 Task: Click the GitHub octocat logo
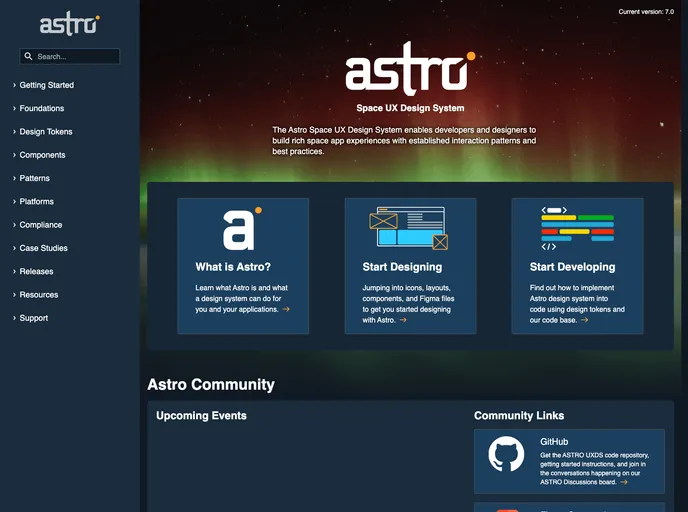506,454
